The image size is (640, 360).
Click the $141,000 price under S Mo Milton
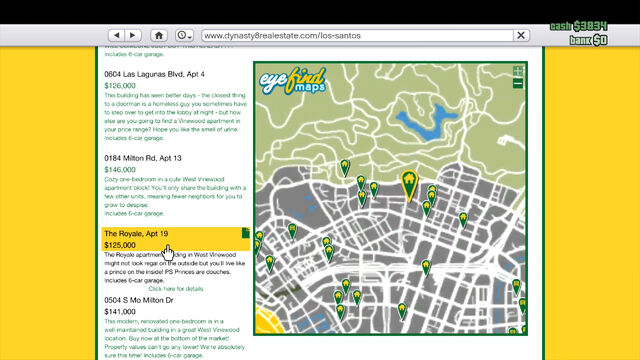point(120,312)
